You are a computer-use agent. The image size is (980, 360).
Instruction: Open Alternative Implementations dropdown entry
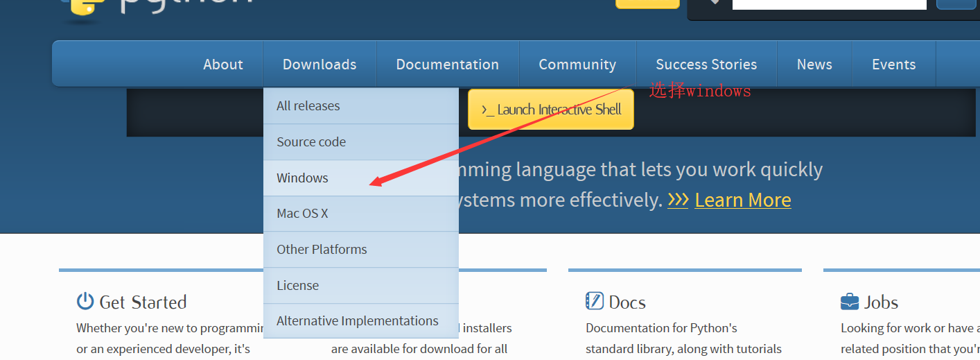(361, 321)
